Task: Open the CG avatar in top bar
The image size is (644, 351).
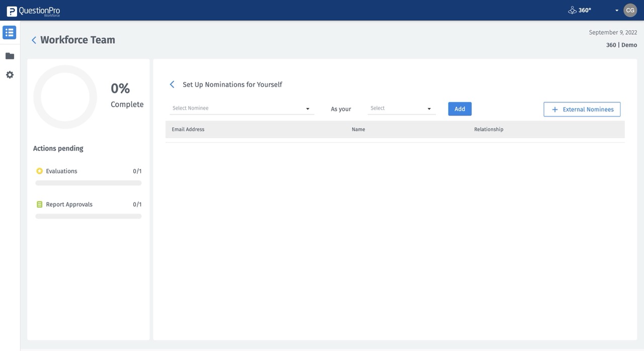Action: point(630,10)
